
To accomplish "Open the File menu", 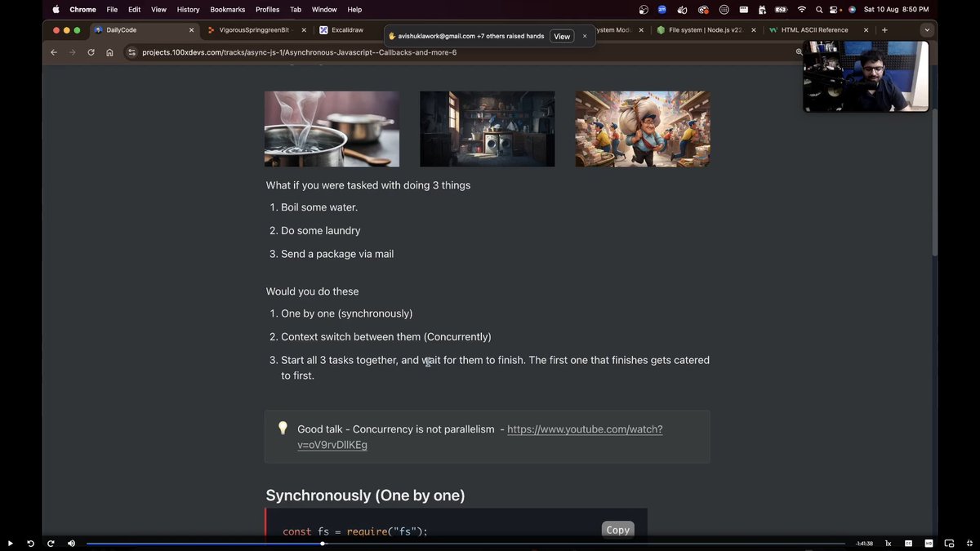I will tap(112, 10).
